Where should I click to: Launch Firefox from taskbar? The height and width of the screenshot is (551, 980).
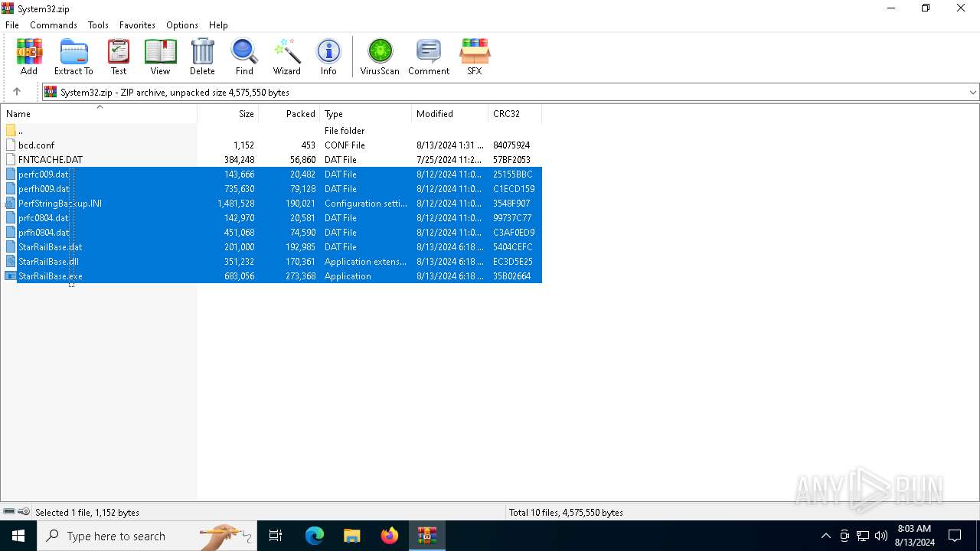click(x=390, y=536)
